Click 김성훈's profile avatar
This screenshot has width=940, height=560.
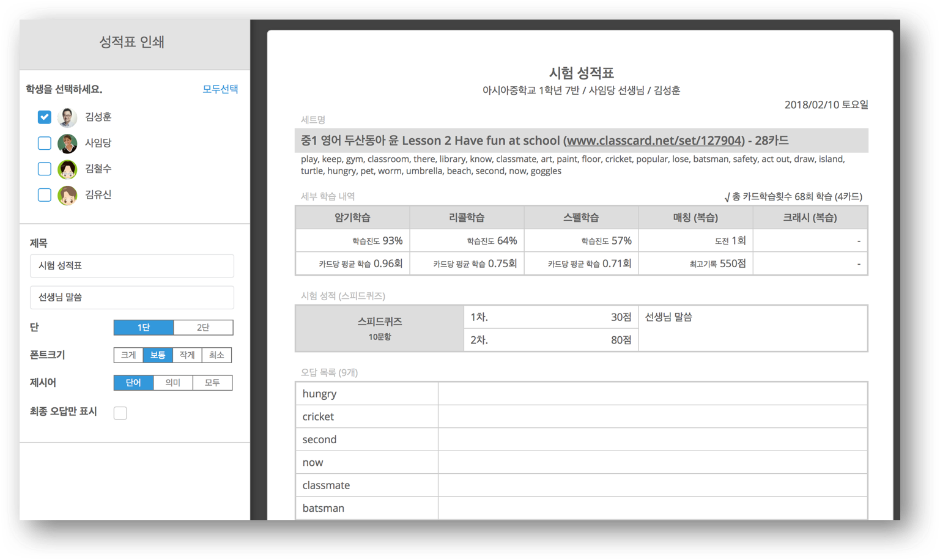[67, 117]
